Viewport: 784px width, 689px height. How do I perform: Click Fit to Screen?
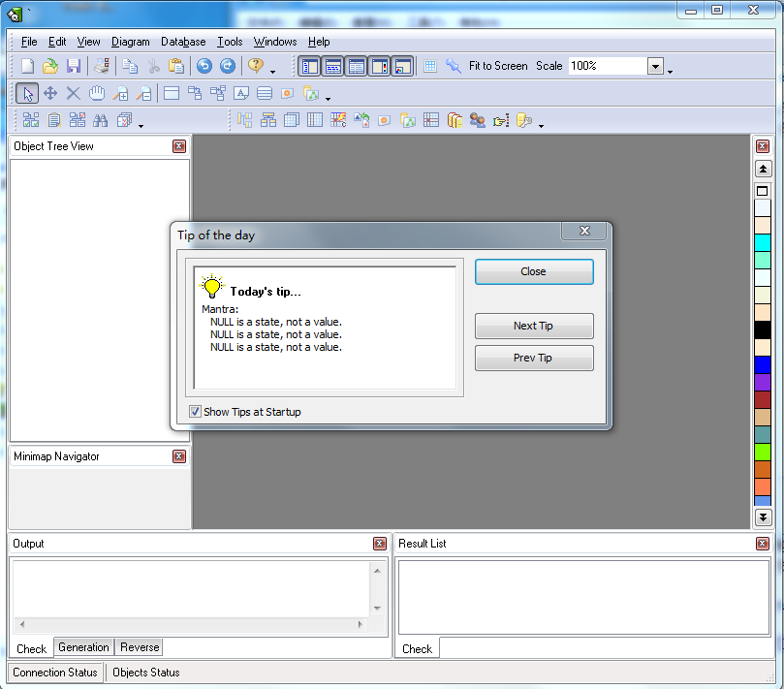pos(498,66)
